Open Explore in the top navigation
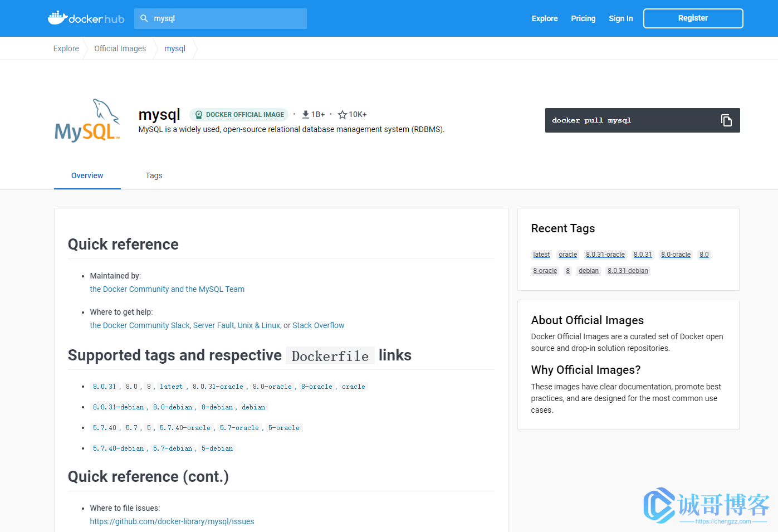778x532 pixels. [x=545, y=18]
